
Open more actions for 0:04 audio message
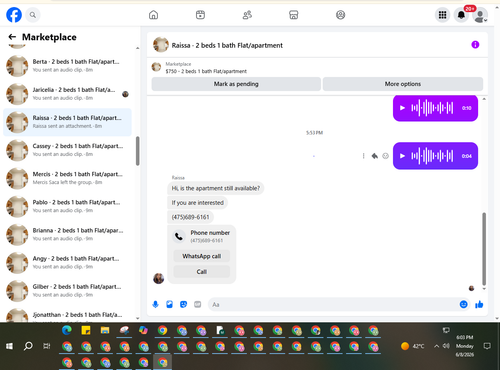click(363, 156)
